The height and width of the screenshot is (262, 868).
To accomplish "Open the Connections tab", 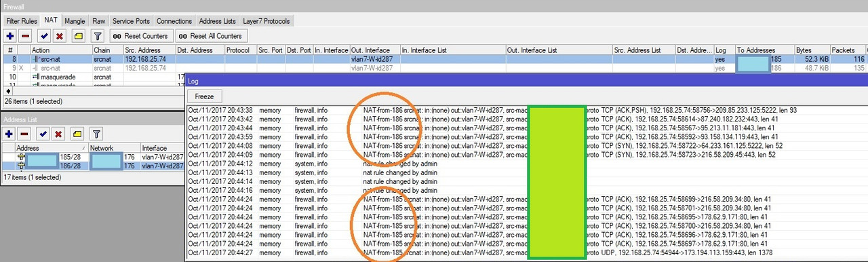I will click(174, 21).
